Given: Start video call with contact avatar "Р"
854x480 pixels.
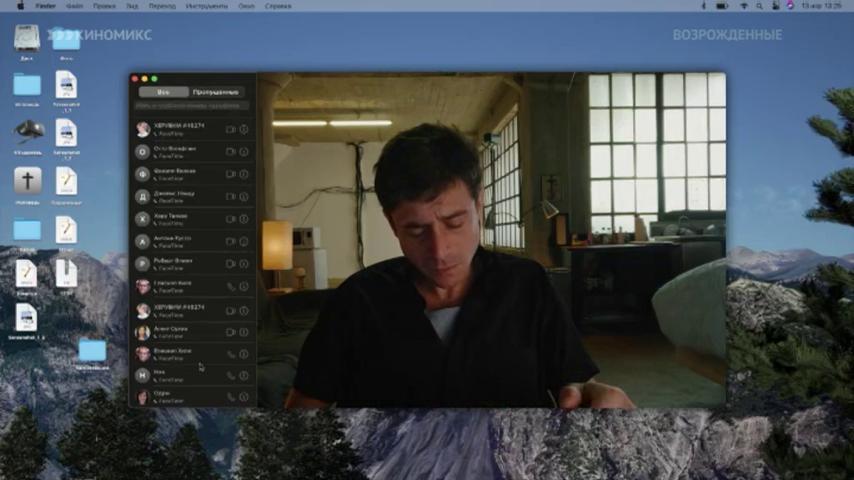Looking at the screenshot, I should point(230,264).
